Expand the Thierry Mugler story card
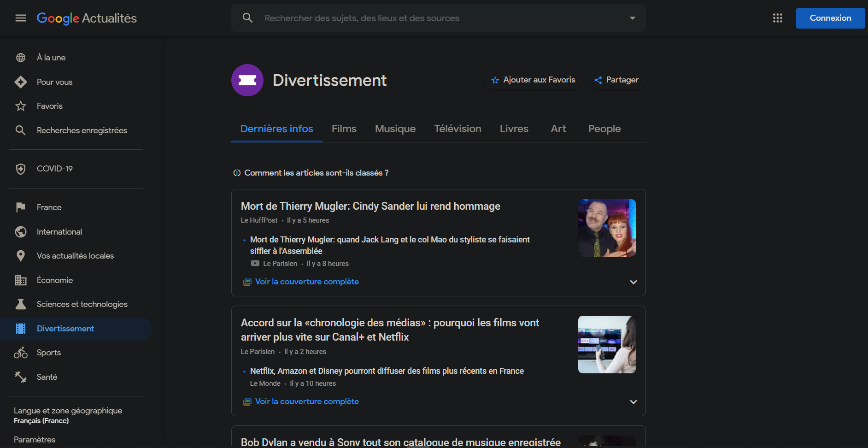This screenshot has width=868, height=448. click(633, 282)
